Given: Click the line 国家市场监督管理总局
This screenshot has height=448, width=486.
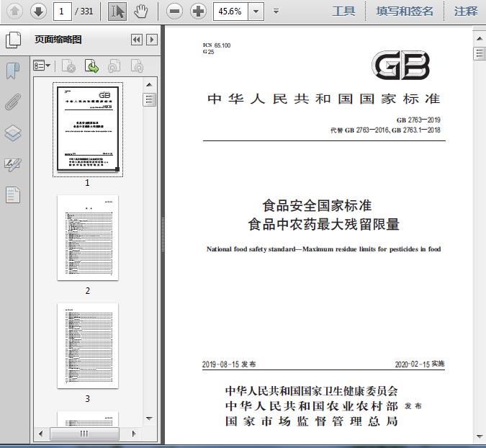Looking at the screenshot, I should point(312,421).
